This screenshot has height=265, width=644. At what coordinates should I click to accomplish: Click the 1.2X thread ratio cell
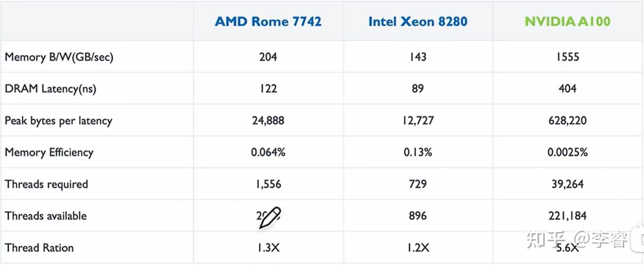(418, 248)
